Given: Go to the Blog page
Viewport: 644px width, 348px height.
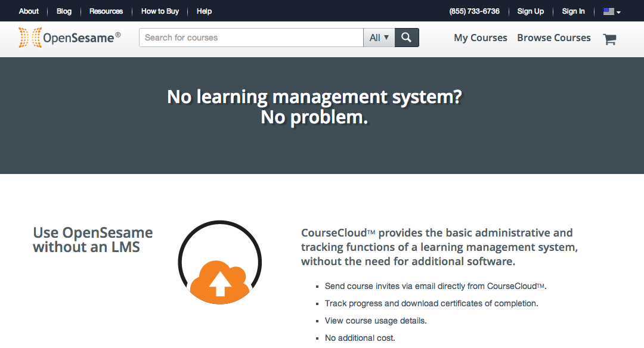Looking at the screenshot, I should [64, 11].
